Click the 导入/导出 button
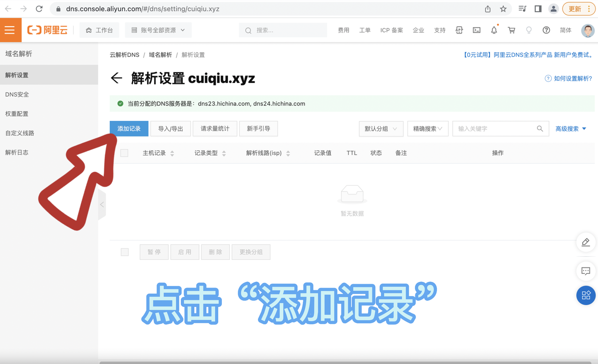 [171, 129]
